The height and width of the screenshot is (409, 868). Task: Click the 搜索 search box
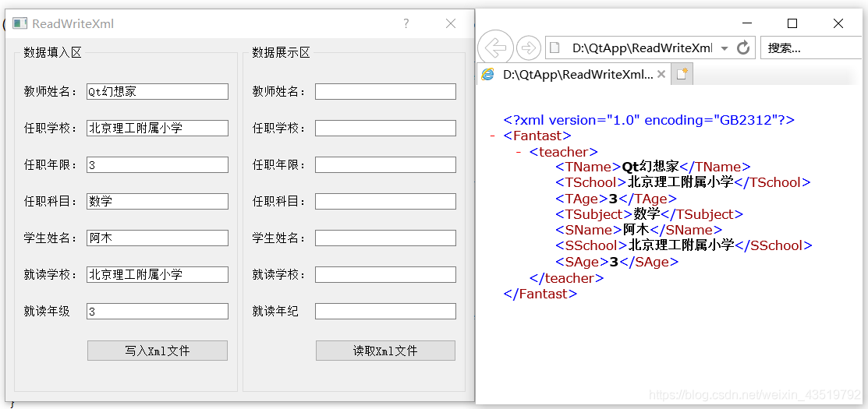tap(813, 48)
